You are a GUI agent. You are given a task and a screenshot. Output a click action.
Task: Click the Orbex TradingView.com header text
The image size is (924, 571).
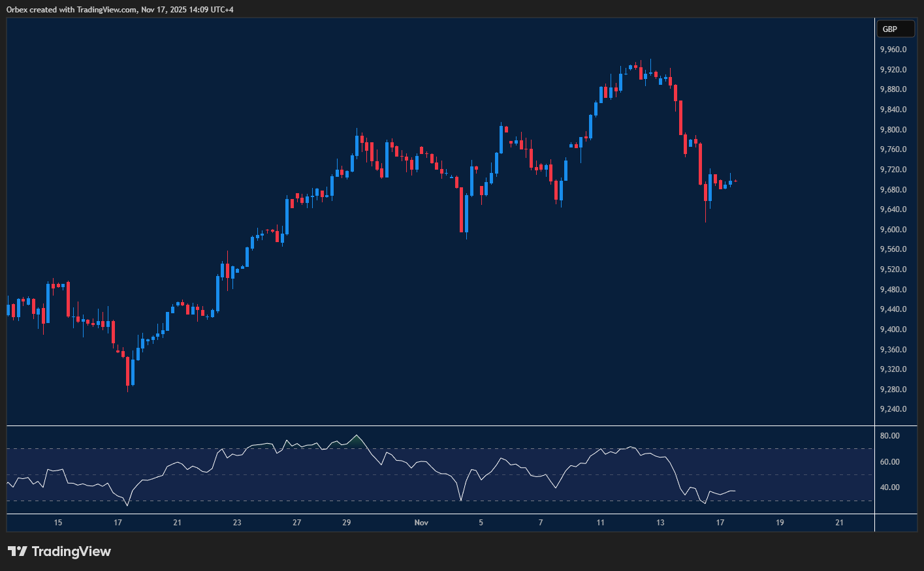pyautogui.click(x=119, y=9)
